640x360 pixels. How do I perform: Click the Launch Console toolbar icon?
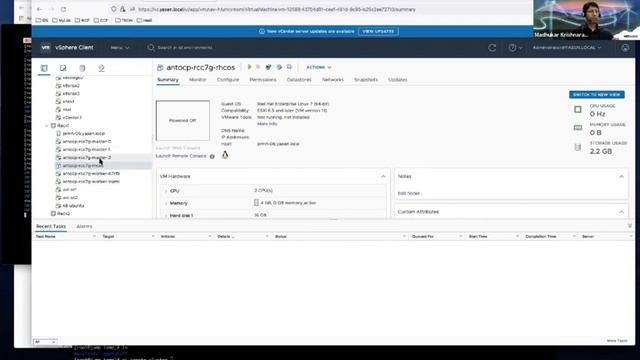(269, 67)
